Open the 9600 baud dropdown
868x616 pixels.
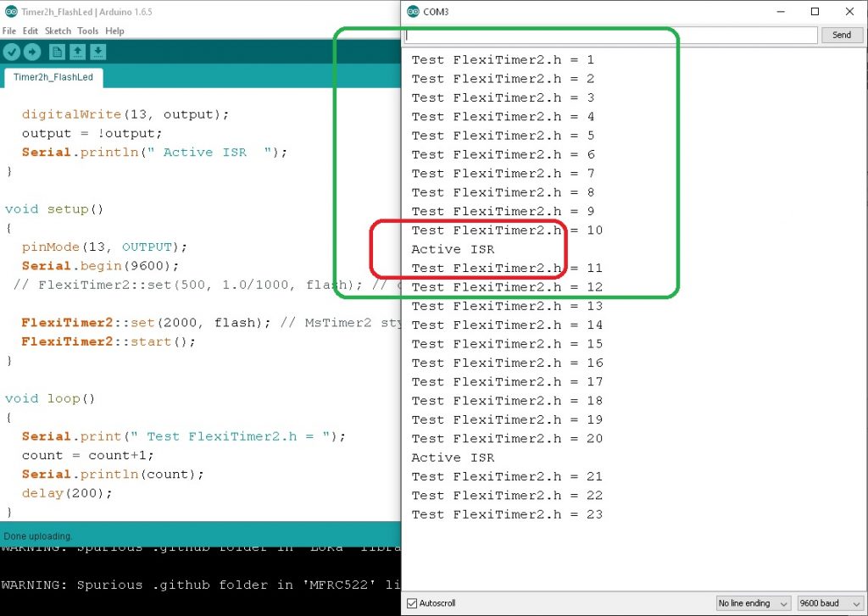click(x=829, y=603)
